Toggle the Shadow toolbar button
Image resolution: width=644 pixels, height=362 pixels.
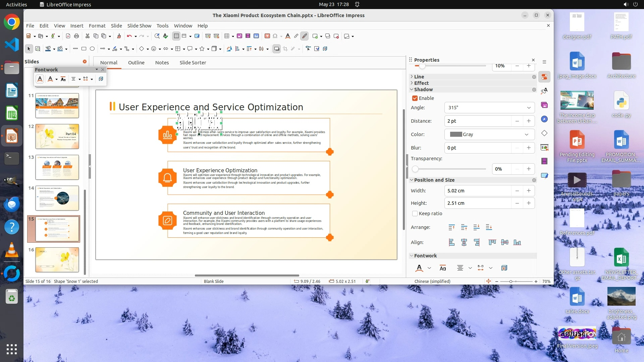[x=276, y=49]
